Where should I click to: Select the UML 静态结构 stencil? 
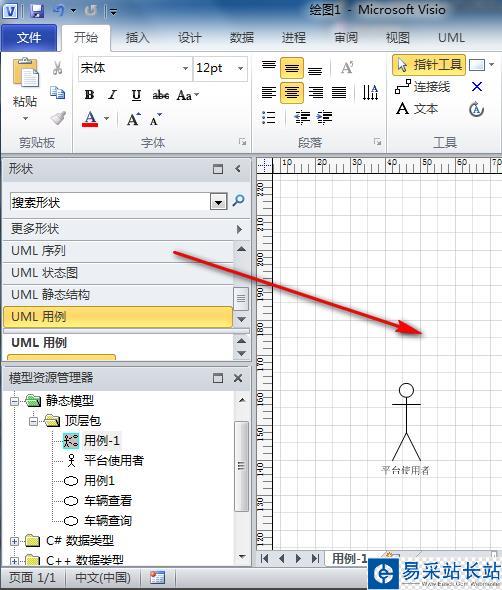click(118, 295)
